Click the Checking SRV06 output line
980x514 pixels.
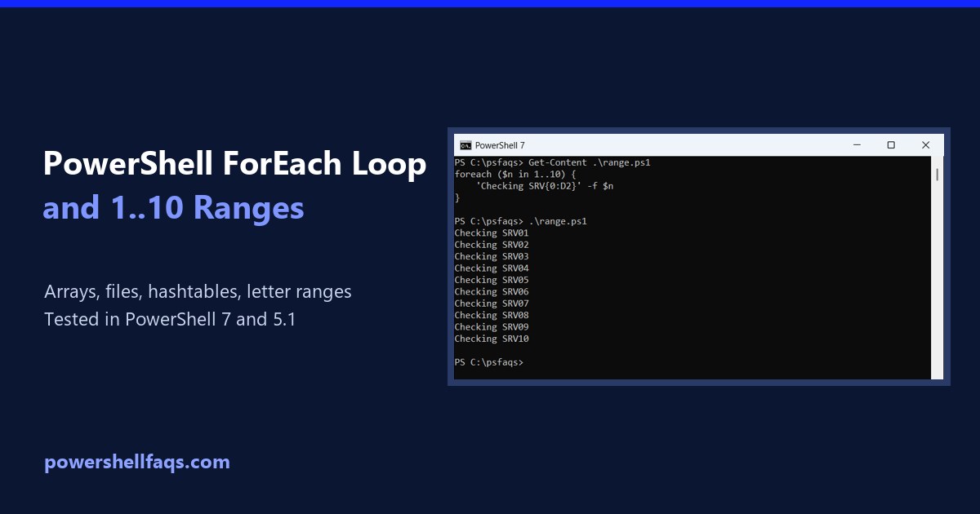click(492, 291)
